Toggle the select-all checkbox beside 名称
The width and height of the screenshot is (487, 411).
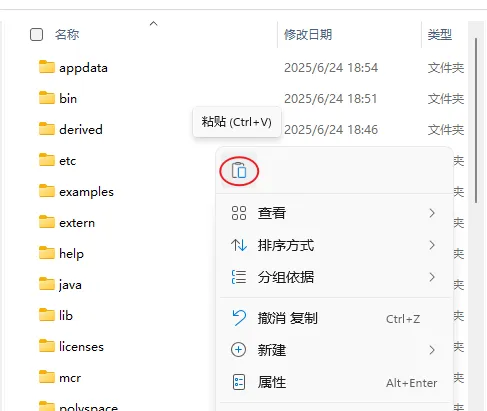click(36, 34)
